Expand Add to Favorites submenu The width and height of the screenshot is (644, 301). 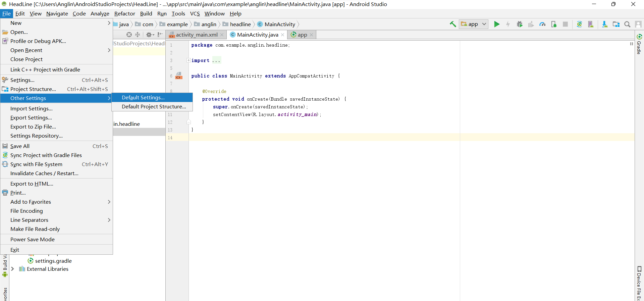[56, 202]
